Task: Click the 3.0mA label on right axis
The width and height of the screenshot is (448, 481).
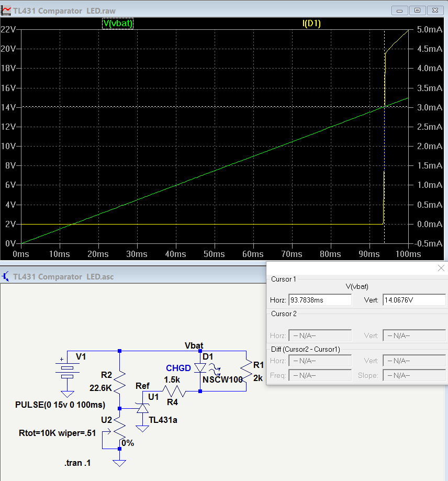Action: 430,107
